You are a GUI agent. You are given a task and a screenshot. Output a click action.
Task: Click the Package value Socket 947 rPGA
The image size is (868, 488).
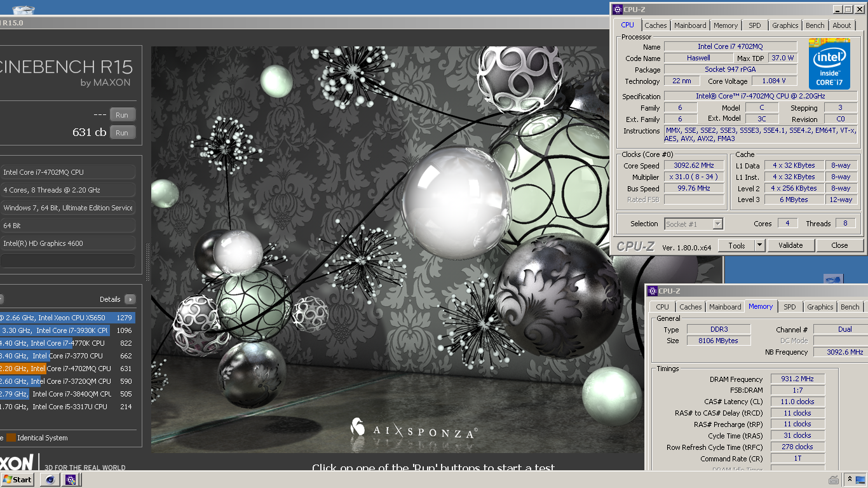730,69
